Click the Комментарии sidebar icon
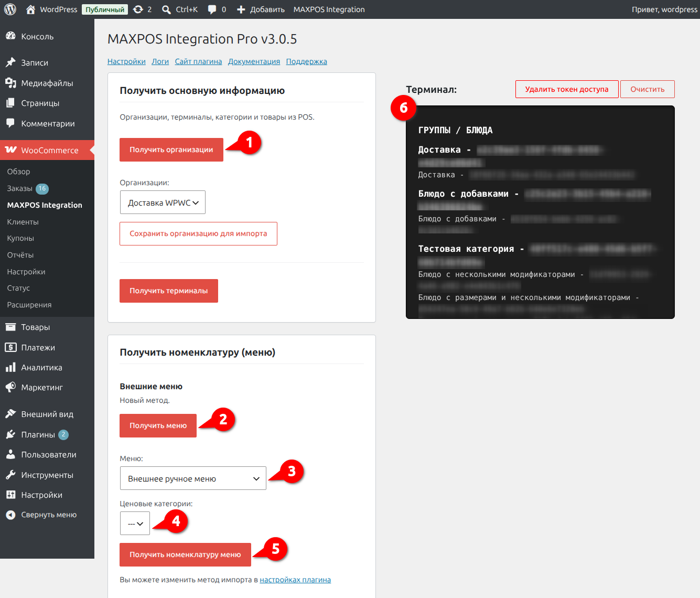This screenshot has height=598, width=700. (x=10, y=123)
